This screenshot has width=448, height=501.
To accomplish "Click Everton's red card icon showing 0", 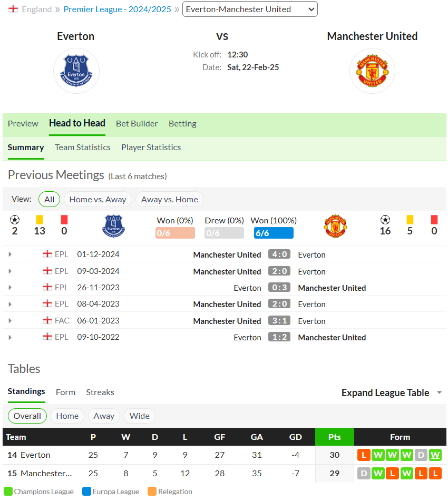I will point(64,220).
